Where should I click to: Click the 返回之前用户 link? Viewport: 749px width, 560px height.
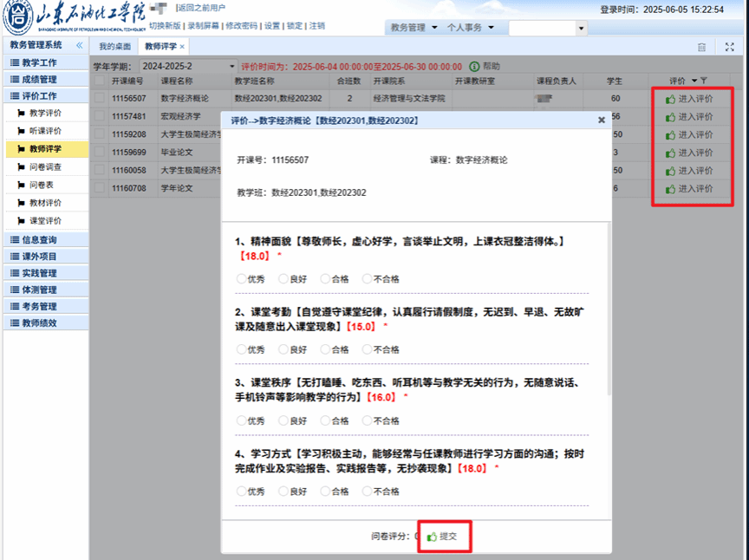pos(202,8)
